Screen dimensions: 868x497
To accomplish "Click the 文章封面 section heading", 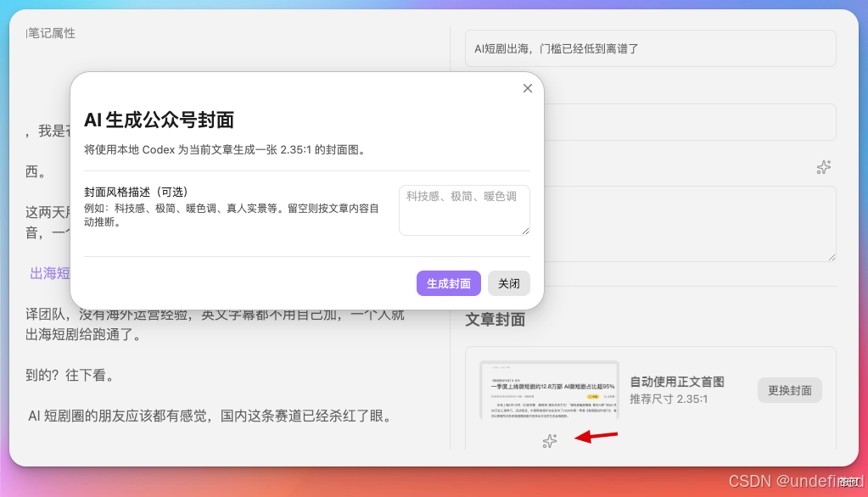I will pos(495,320).
